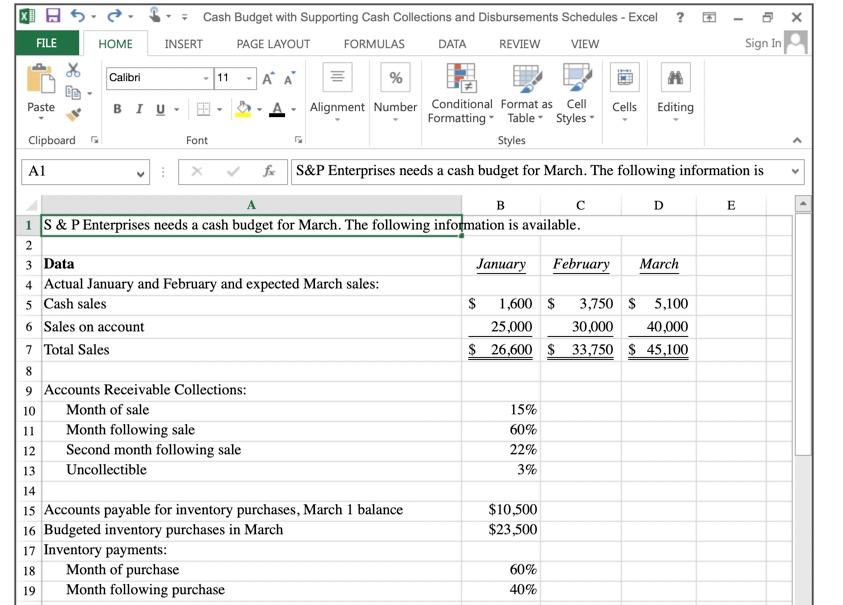Open Conditional Formatting menu
The image size is (843, 605).
coord(461,94)
